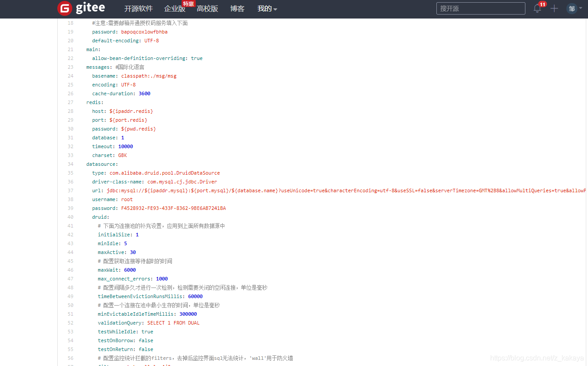Image resolution: width=588 pixels, height=366 pixels.
Task: Click the 'encoding: UTF-8' line 25
Action: 114,85
